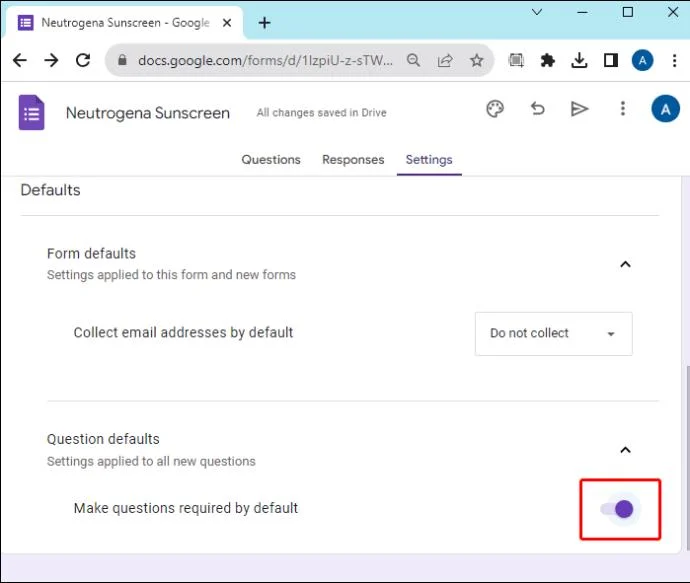Open the browser downloads icon
The image size is (690, 583).
(579, 60)
